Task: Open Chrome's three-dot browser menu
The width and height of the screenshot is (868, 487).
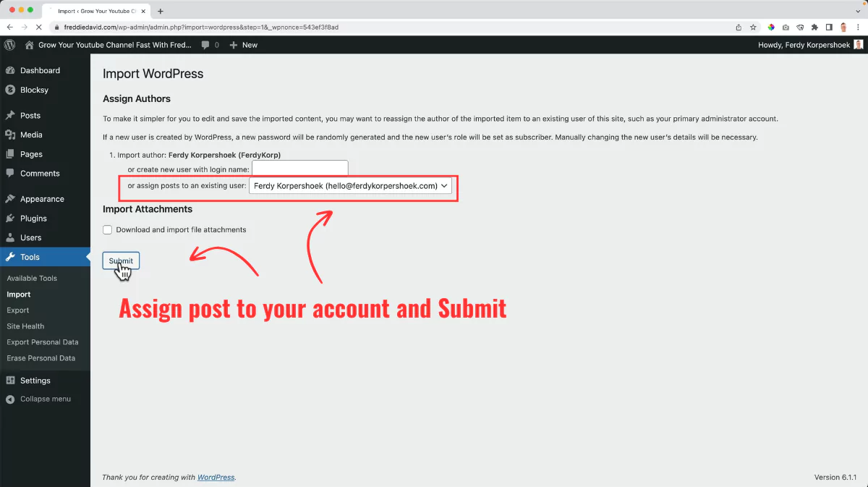Action: (858, 26)
